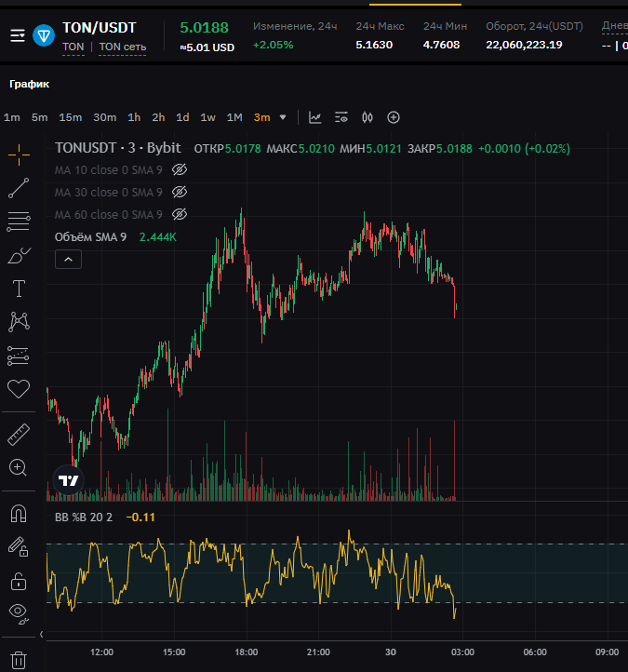
Task: Click the MA 10 close 0 SMA 9 label
Action: (108, 170)
